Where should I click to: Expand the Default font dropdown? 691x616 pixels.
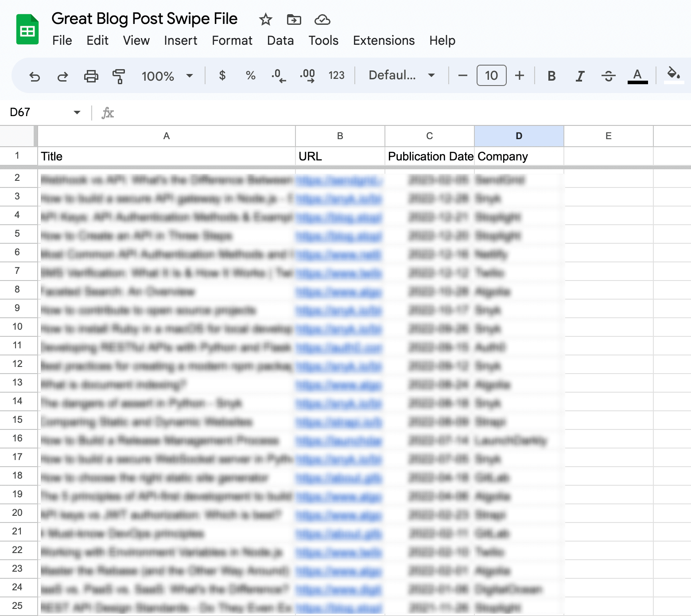click(x=401, y=76)
